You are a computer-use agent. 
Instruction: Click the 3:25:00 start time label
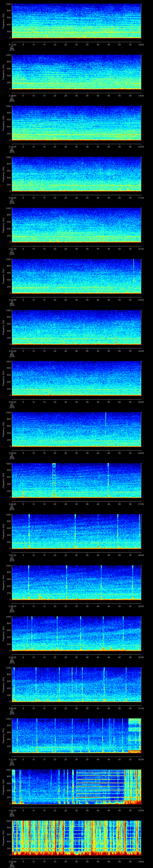12,453
